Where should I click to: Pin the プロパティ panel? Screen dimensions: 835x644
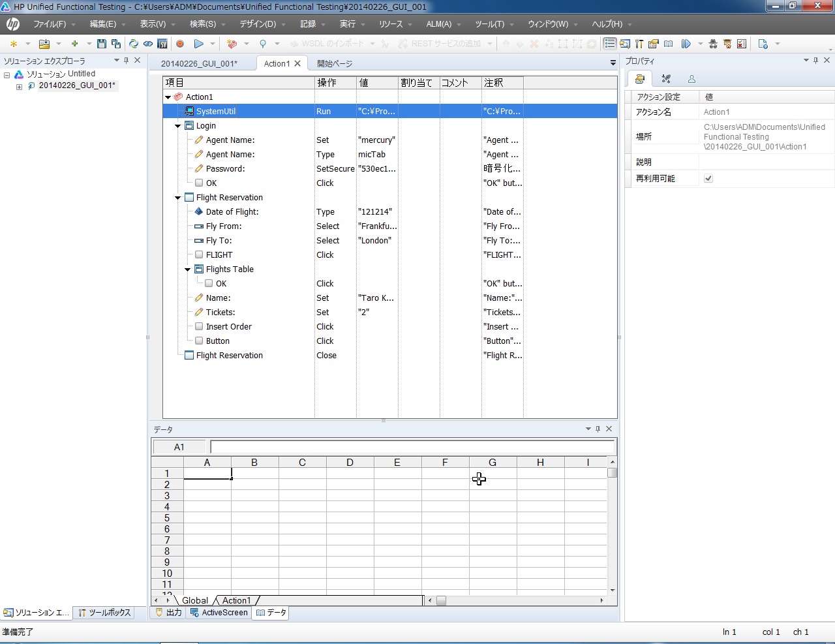815,60
